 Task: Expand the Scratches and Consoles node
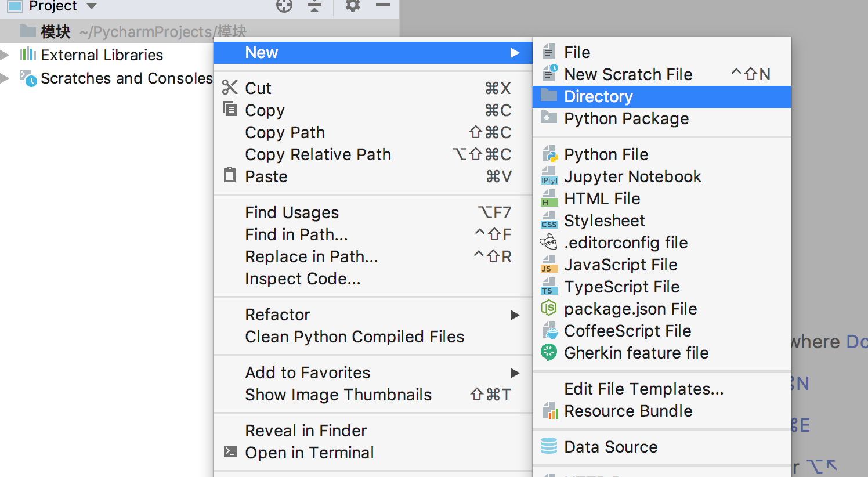(x=5, y=78)
